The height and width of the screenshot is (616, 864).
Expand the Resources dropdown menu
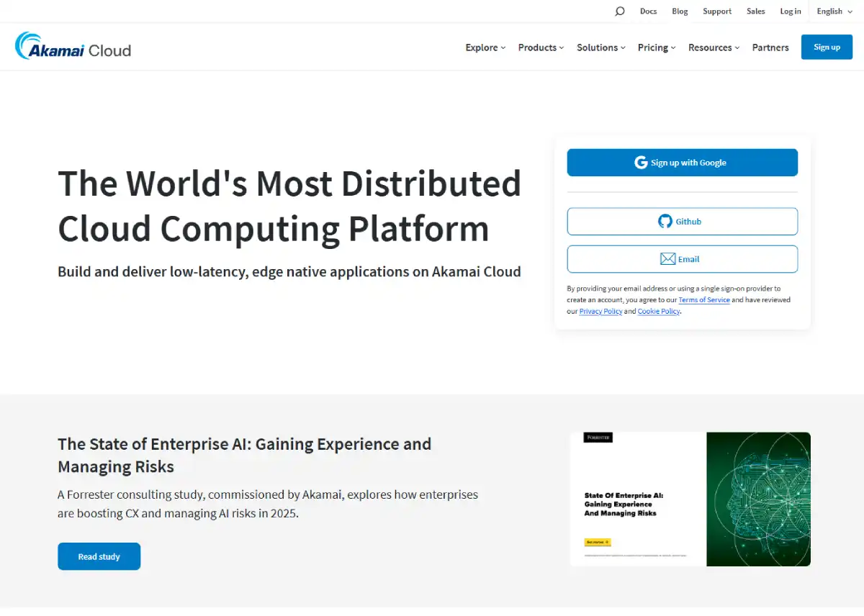click(x=714, y=47)
